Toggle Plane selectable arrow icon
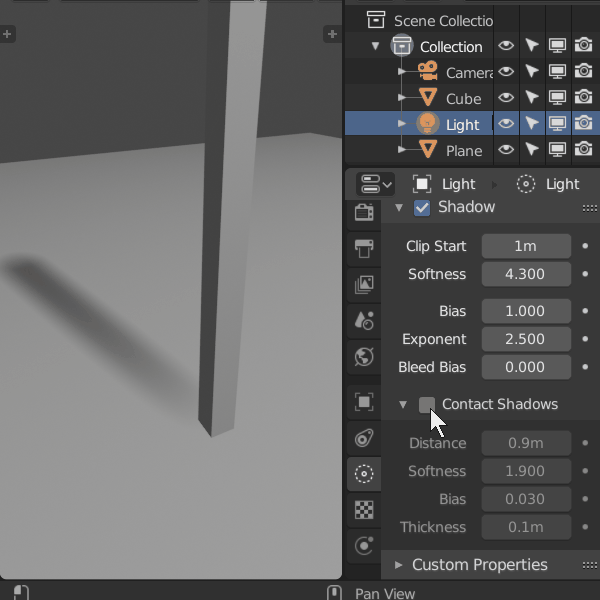 (x=532, y=149)
